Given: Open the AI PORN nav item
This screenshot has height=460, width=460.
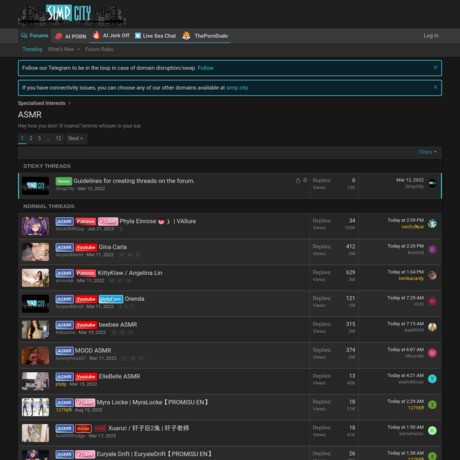Looking at the screenshot, I should [71, 36].
